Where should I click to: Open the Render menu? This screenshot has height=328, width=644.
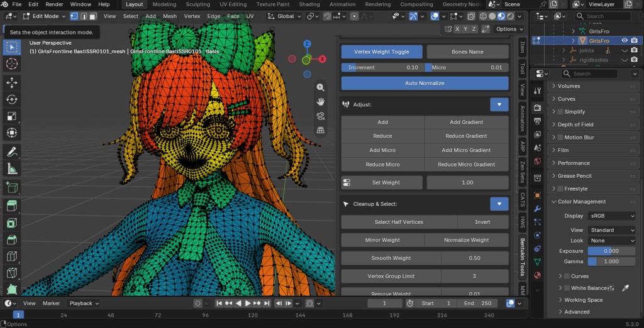tap(54, 4)
